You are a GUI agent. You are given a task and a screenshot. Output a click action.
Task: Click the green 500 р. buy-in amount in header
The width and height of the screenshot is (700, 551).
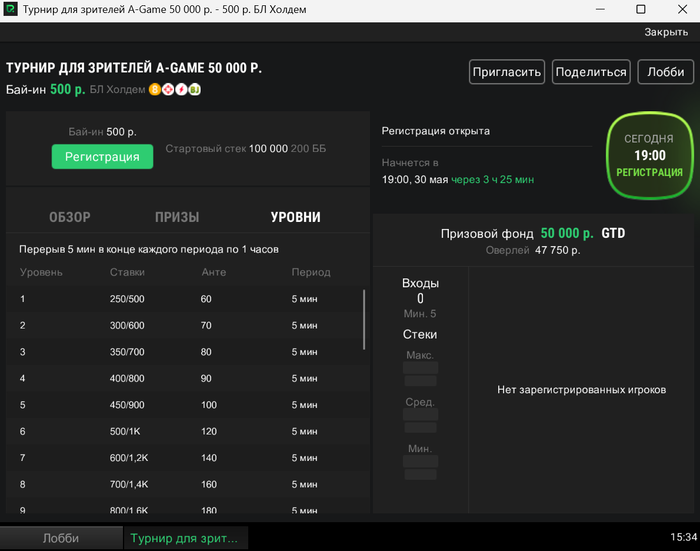point(67,89)
